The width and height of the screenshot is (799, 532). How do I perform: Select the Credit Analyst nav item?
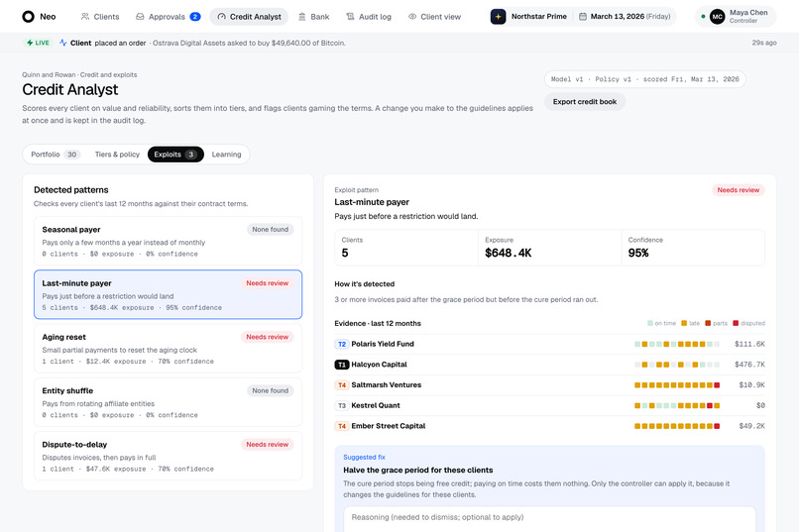point(249,16)
